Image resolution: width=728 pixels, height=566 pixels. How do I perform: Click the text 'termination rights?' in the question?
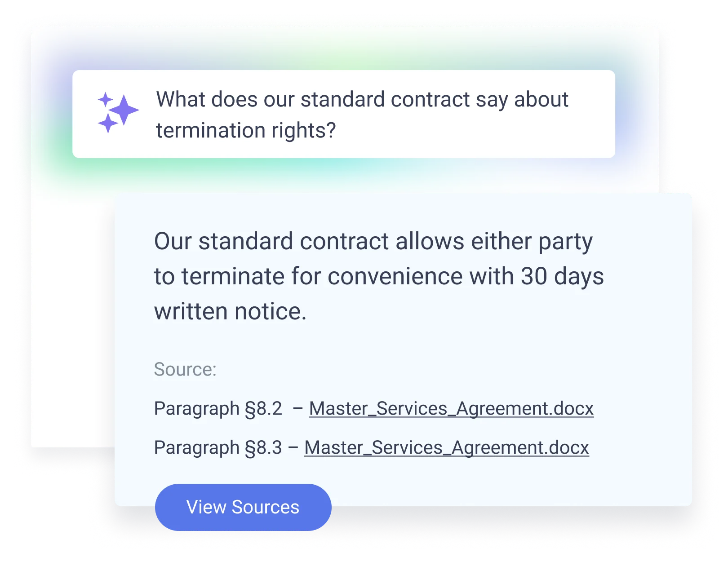(x=246, y=130)
